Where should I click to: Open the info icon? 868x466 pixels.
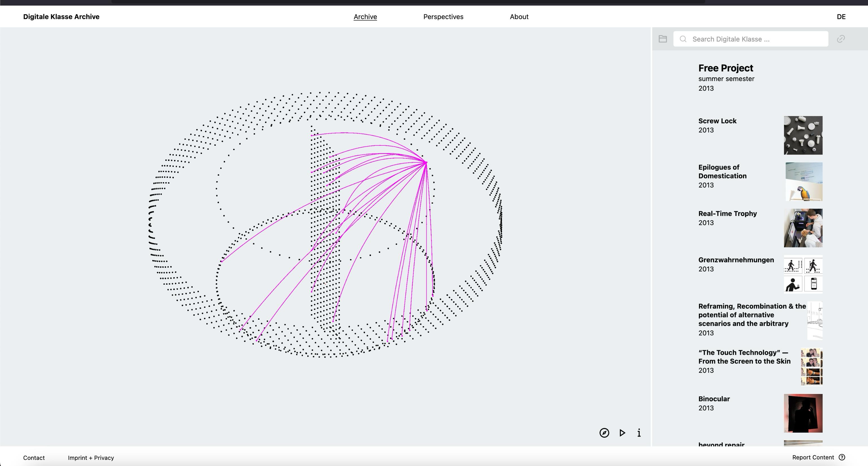[x=639, y=433]
